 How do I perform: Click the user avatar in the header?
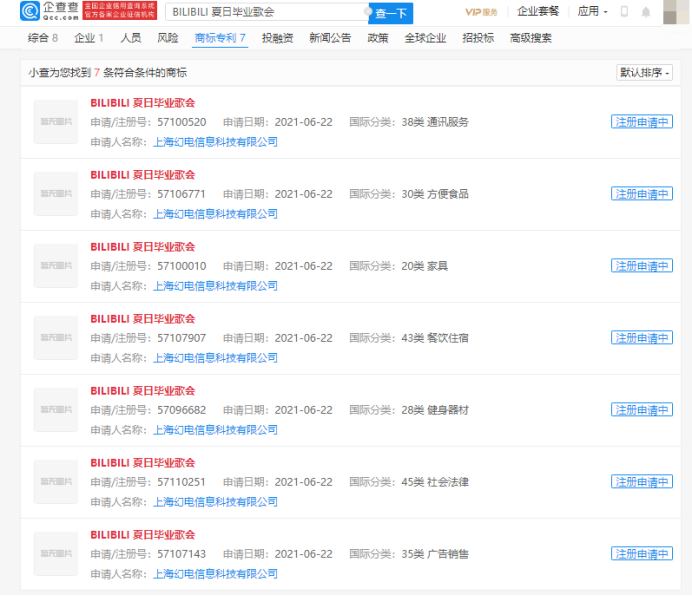[x=676, y=12]
